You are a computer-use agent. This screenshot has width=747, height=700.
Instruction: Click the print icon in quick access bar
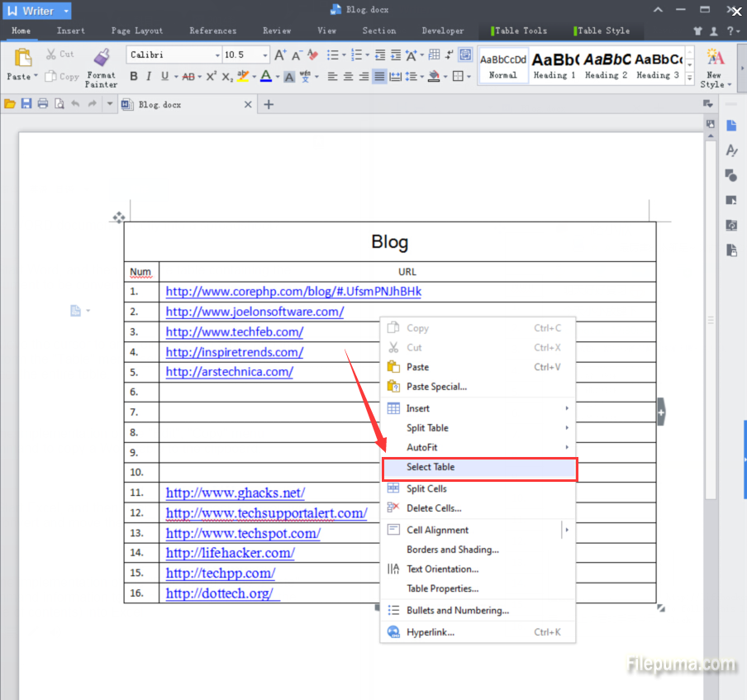[43, 104]
